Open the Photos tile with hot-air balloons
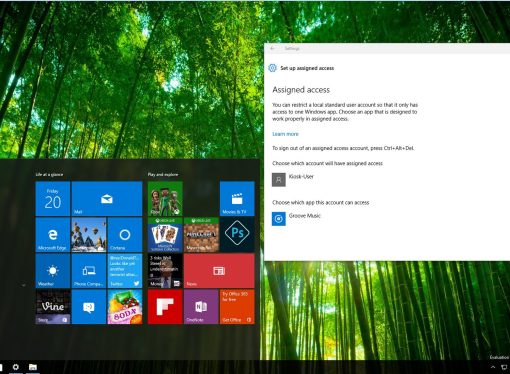 click(89, 235)
